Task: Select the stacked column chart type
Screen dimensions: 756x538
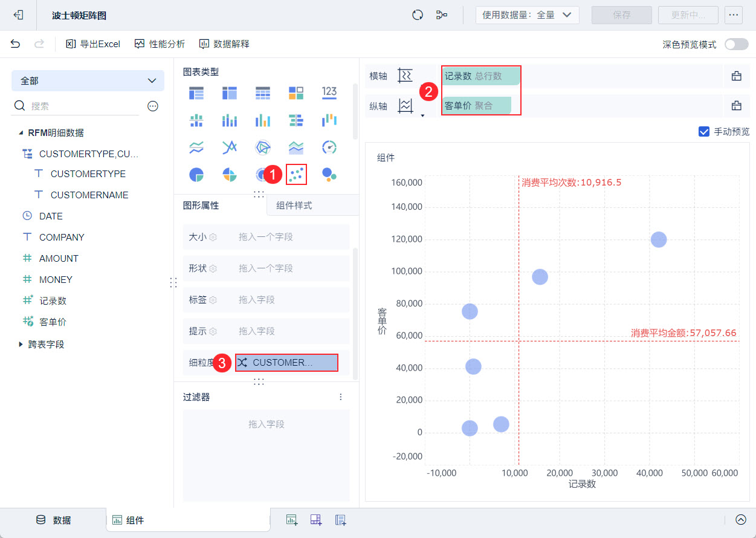Action: (230, 120)
